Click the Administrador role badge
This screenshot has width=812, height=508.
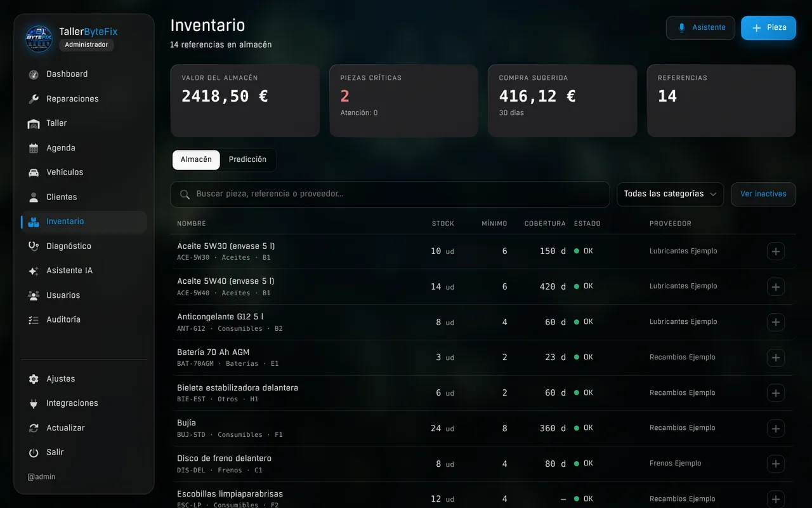[86, 45]
